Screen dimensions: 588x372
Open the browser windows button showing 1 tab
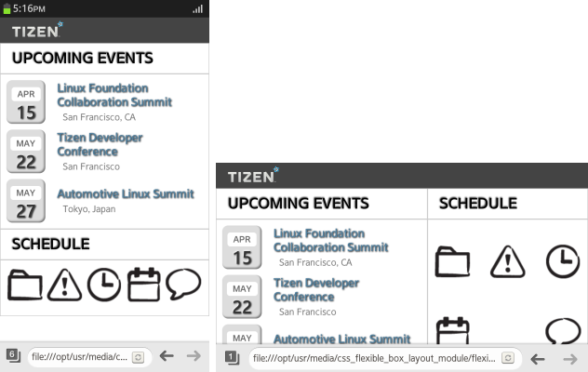(x=233, y=357)
